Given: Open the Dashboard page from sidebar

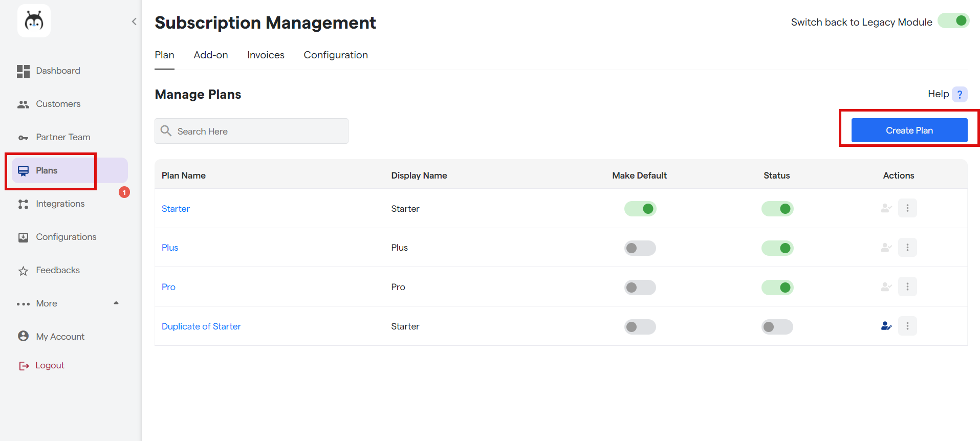Looking at the screenshot, I should coord(57,71).
